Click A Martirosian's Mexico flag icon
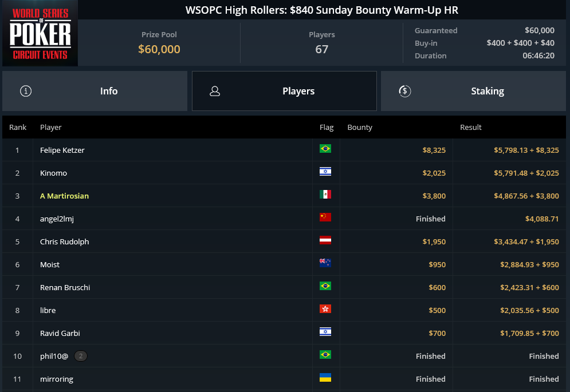 pos(325,195)
